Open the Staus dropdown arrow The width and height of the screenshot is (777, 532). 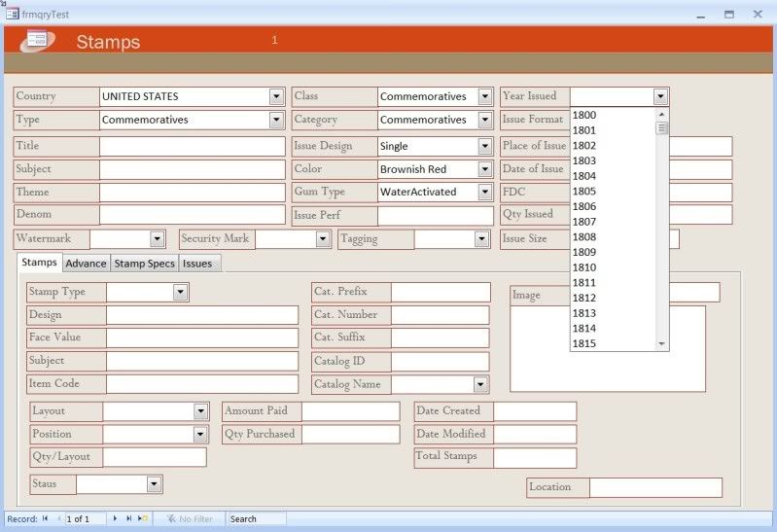(154, 484)
